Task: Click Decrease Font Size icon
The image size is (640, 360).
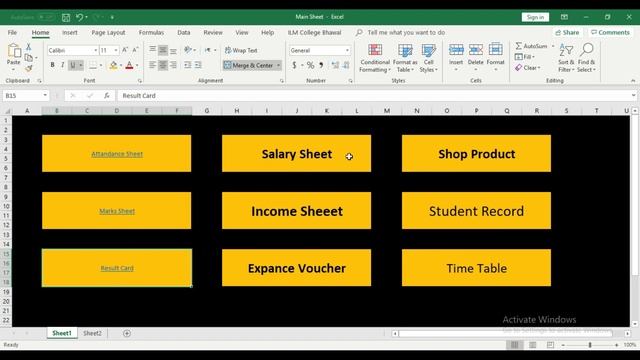Action: click(135, 50)
